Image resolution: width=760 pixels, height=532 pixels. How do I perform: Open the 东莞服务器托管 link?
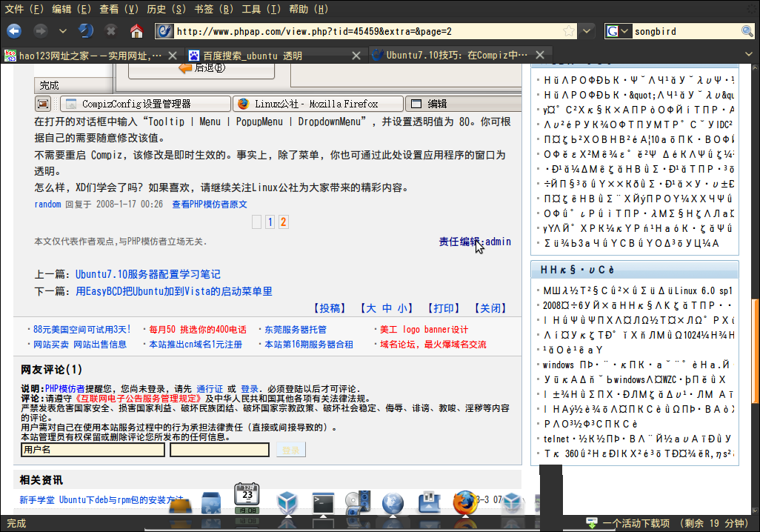[x=296, y=330]
